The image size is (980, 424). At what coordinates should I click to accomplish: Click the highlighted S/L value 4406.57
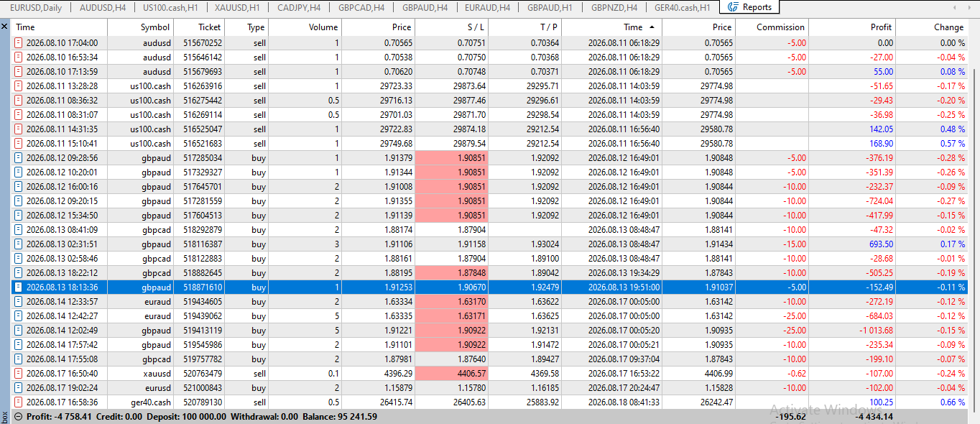[x=451, y=374]
